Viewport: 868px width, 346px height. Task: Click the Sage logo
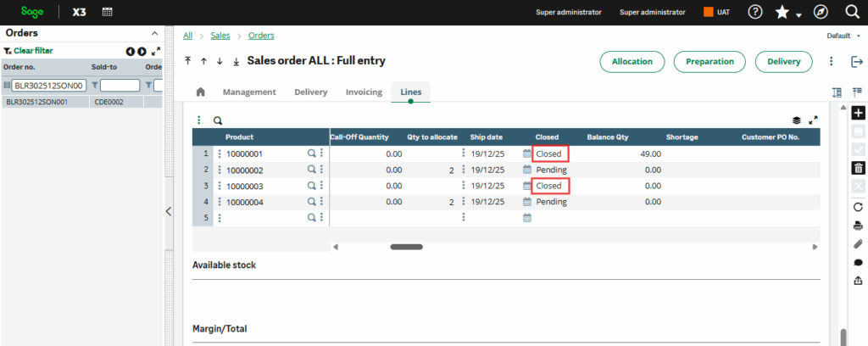point(32,12)
